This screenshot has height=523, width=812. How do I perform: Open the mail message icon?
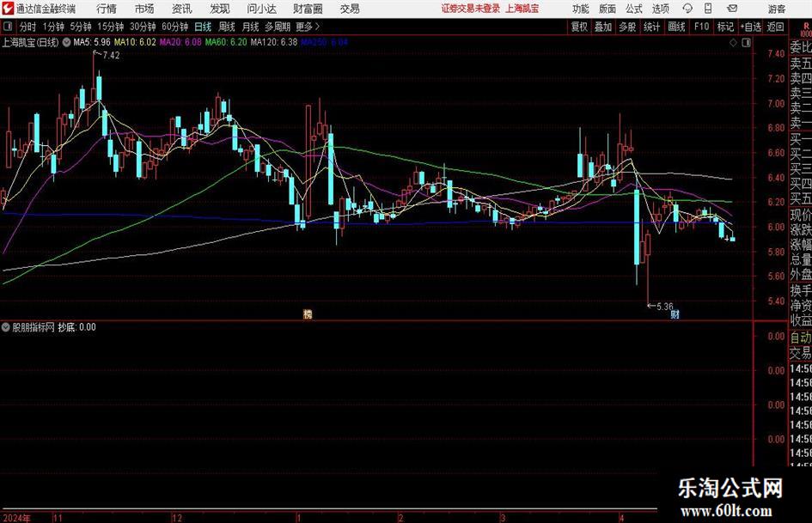pos(732,9)
